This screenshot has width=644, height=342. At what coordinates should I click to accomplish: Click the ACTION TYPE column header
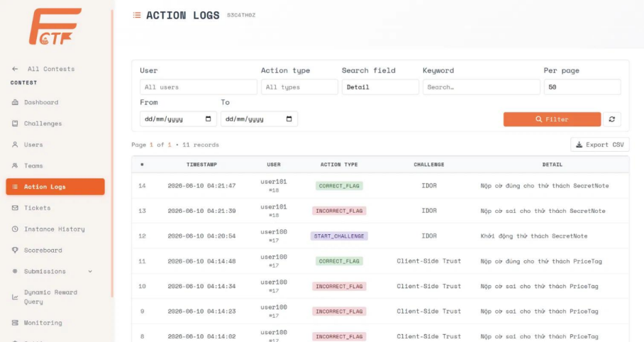click(x=339, y=165)
